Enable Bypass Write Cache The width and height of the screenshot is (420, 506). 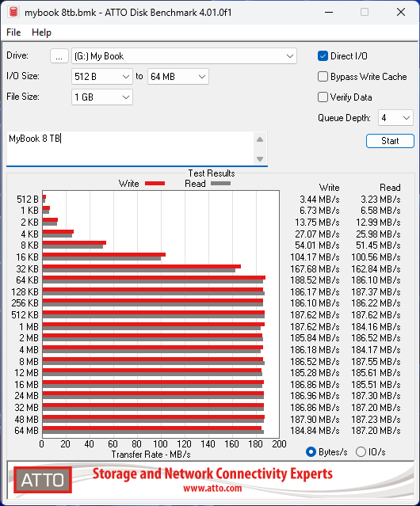(x=323, y=77)
